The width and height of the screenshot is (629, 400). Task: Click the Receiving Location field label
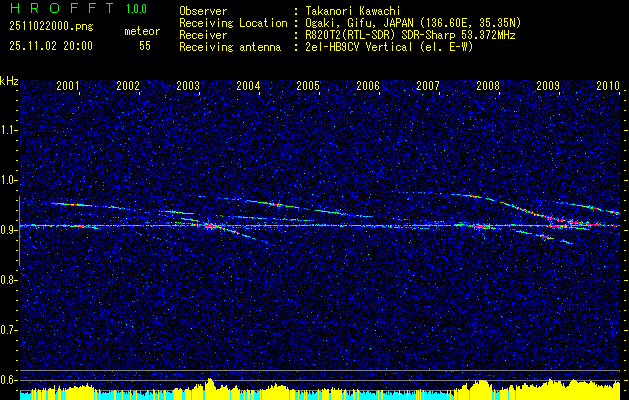click(233, 23)
